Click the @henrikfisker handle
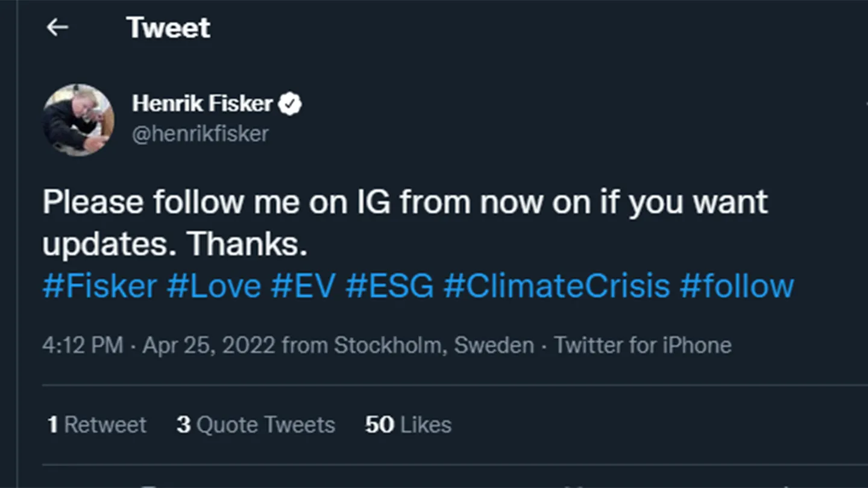Image resolution: width=868 pixels, height=488 pixels. [x=200, y=134]
